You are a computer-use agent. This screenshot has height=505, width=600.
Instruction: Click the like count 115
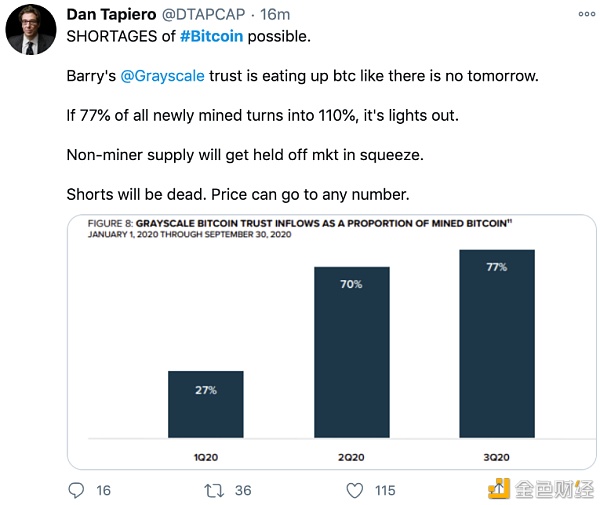[x=384, y=490]
